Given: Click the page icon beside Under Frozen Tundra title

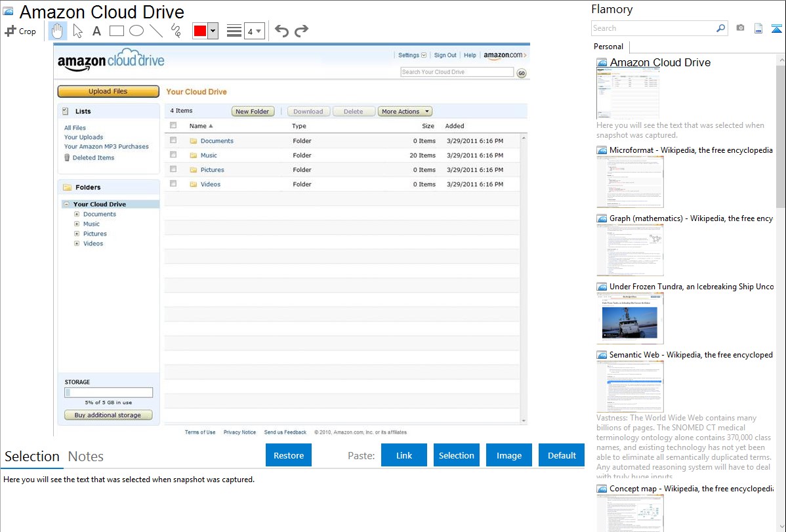Looking at the screenshot, I should [602, 287].
